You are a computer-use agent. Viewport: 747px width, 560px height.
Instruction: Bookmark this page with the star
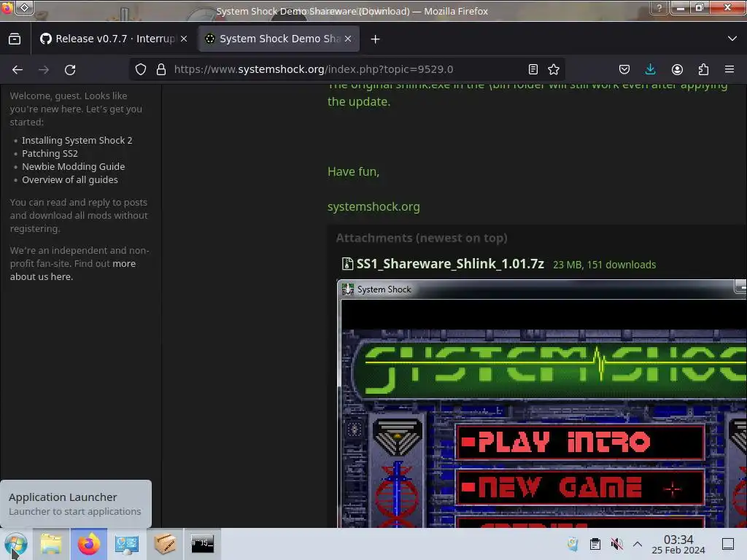click(x=554, y=69)
